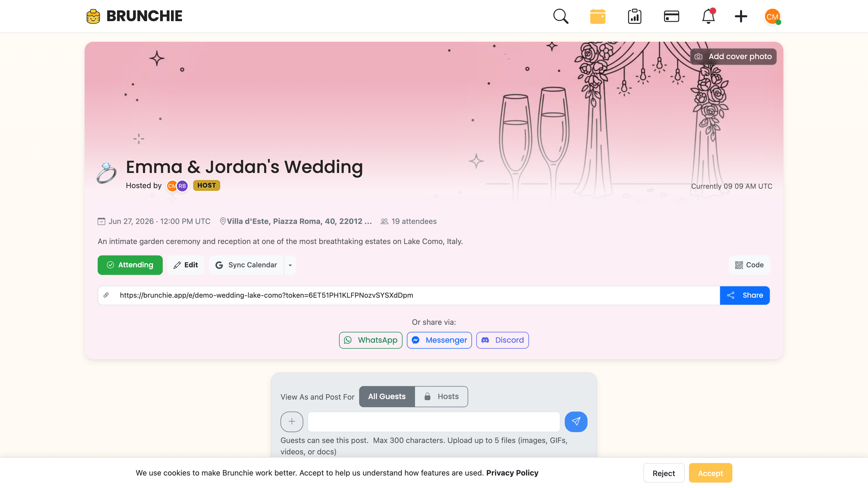Open the notifications bell
This screenshot has height=488, width=868.
(x=708, y=16)
